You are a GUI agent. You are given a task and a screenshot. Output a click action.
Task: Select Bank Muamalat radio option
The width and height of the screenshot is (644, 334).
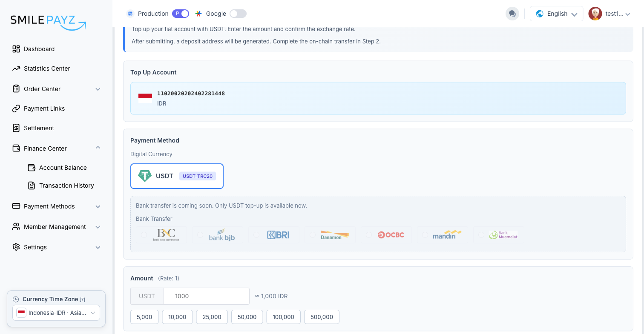coord(481,235)
